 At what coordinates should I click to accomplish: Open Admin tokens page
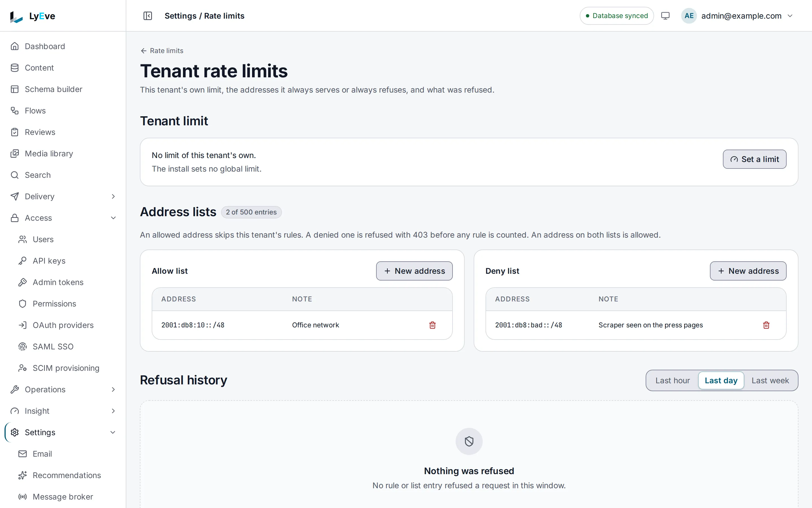(x=67, y=282)
